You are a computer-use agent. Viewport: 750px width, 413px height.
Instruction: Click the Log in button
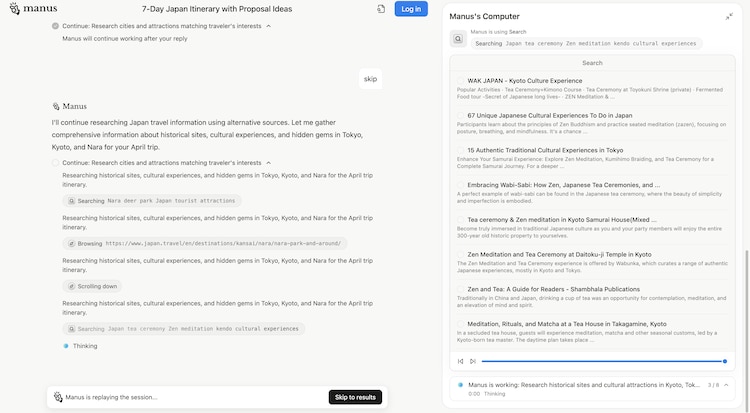coord(410,9)
